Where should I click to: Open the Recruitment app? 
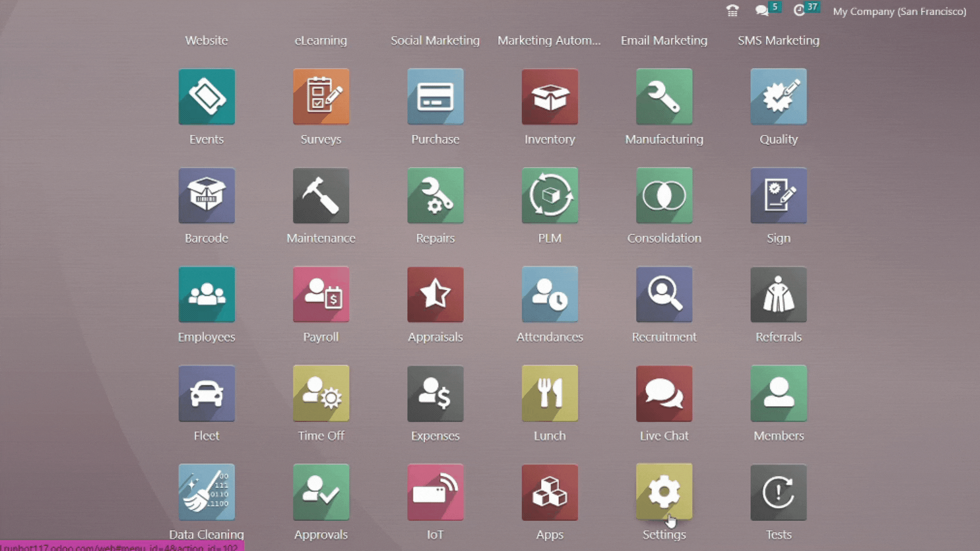tap(664, 295)
